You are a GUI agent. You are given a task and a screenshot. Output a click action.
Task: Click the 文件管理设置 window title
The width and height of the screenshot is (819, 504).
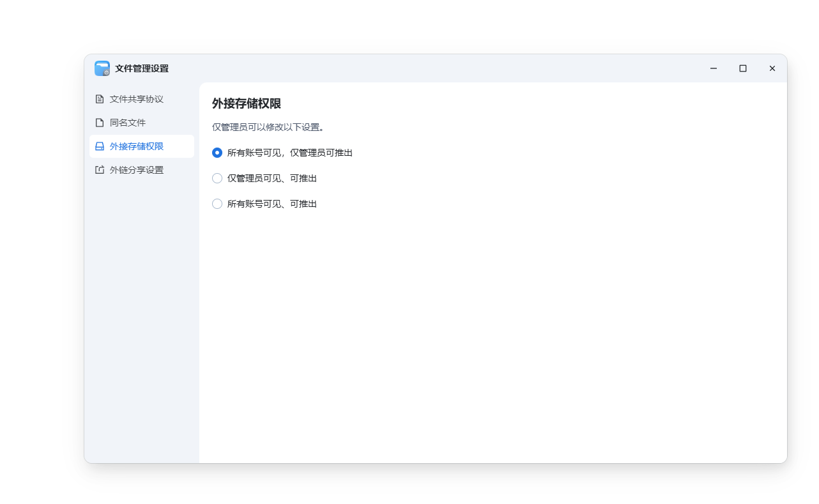point(142,68)
